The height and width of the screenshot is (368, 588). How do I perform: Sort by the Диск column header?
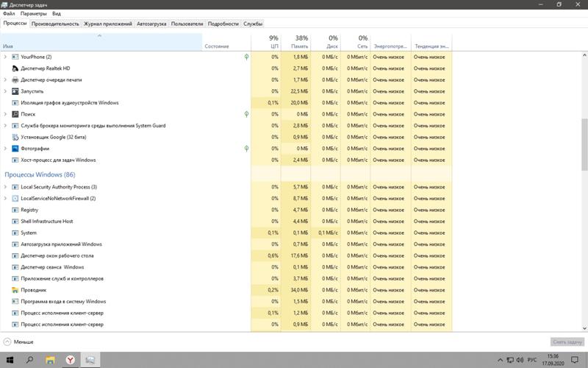click(326, 42)
